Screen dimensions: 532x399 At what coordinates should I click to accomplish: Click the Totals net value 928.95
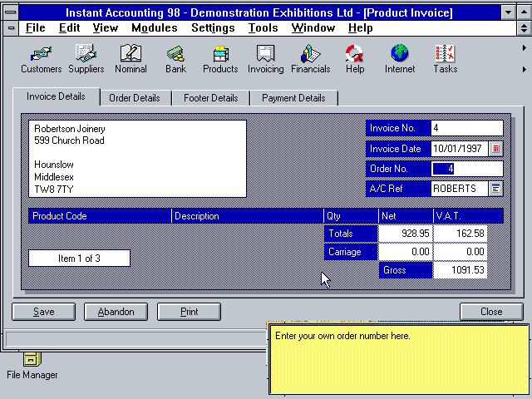click(406, 234)
